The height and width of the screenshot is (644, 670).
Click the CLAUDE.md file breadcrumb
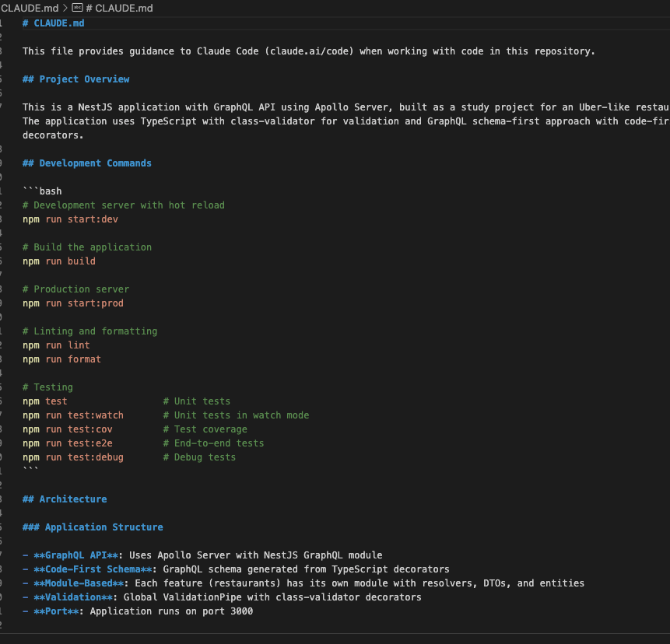30,8
